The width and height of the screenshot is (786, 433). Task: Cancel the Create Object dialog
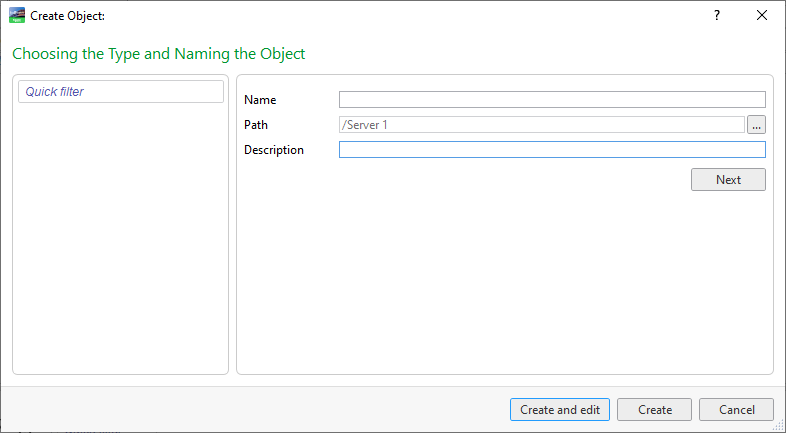[737, 409]
